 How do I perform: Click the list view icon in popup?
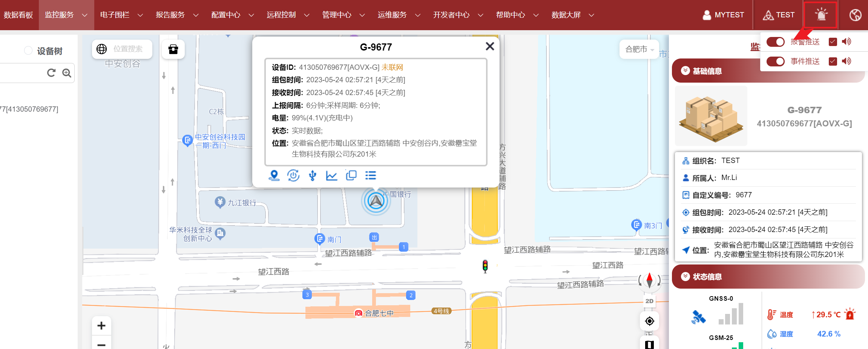pyautogui.click(x=371, y=175)
